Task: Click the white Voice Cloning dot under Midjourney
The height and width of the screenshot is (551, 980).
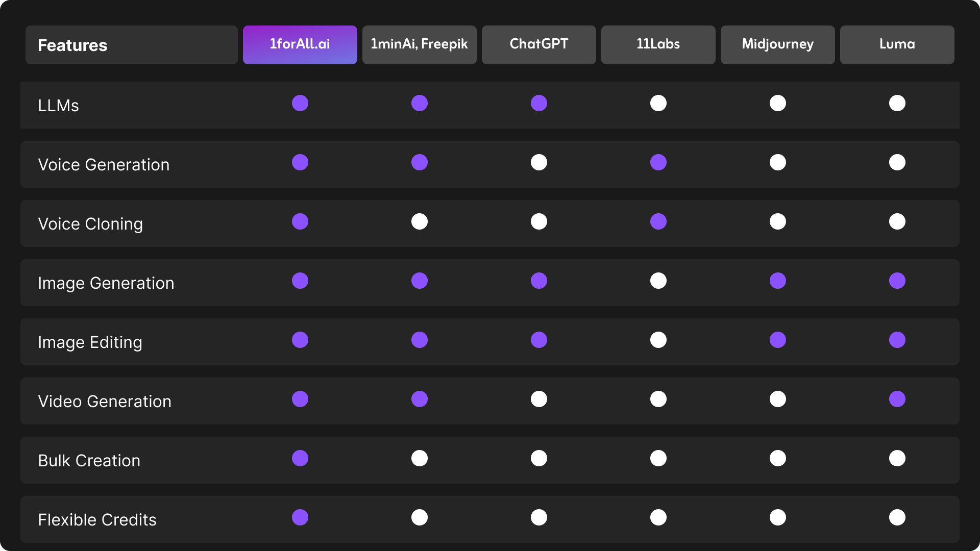Action: pos(777,221)
